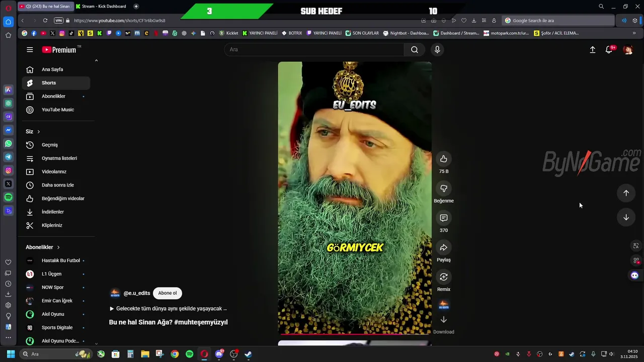The height and width of the screenshot is (362, 644).
Task: Select Shorts in sidebar
Action: [x=56, y=83]
